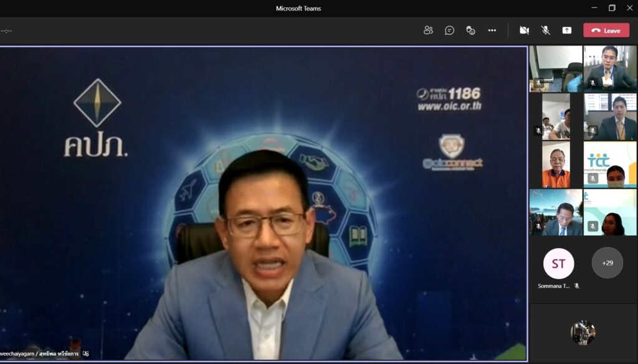
Task: Click the pin icon beside speaker's name
Action: [x=86, y=353]
